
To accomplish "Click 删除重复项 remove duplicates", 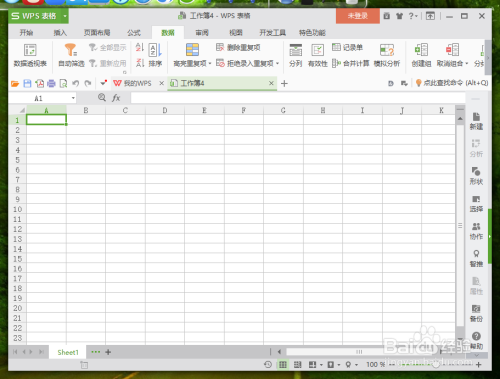I will (x=238, y=47).
